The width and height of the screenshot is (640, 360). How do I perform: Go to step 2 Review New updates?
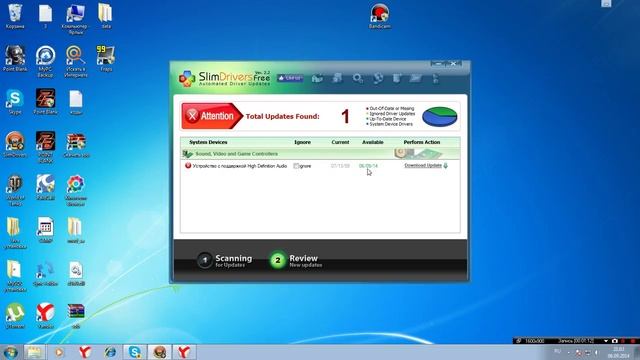(296, 260)
